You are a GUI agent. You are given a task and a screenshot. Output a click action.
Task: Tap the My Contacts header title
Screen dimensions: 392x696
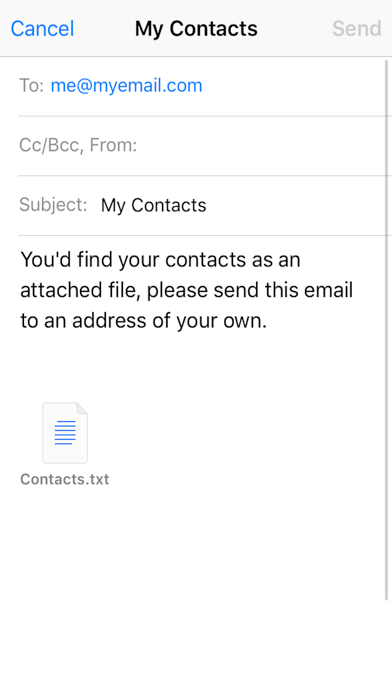click(x=196, y=29)
